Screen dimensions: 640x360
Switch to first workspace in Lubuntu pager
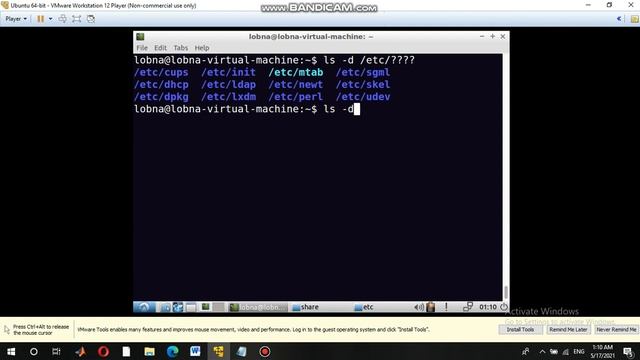point(205,307)
